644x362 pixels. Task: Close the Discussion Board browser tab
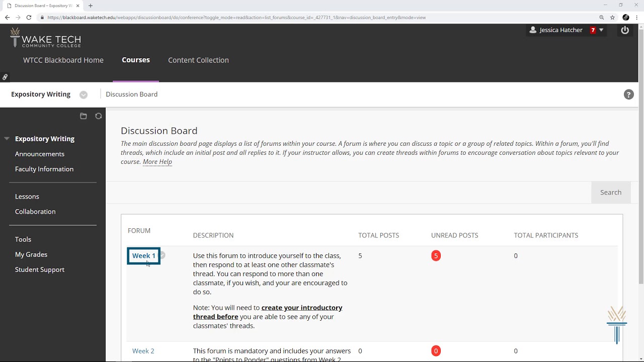78,6
